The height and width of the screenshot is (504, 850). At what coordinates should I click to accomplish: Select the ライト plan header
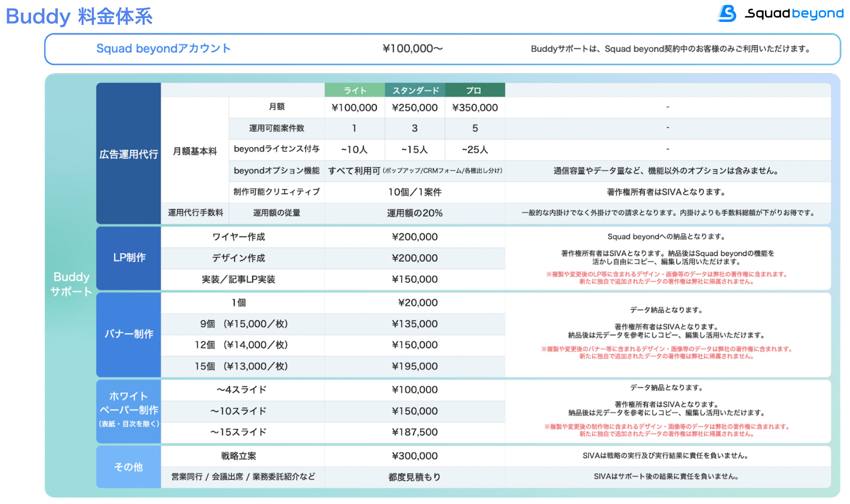pyautogui.click(x=355, y=90)
